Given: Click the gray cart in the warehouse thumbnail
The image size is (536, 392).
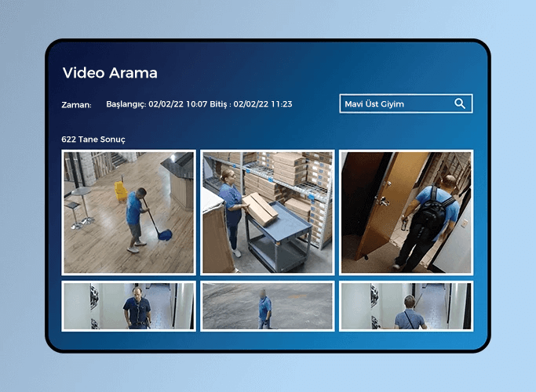Looking at the screenshot, I should click(x=275, y=234).
